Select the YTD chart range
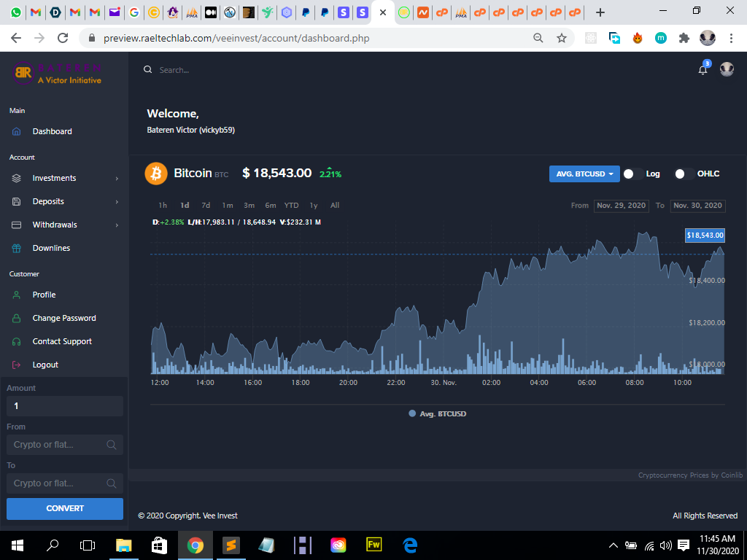Screen dimensions: 747x560 point(292,205)
